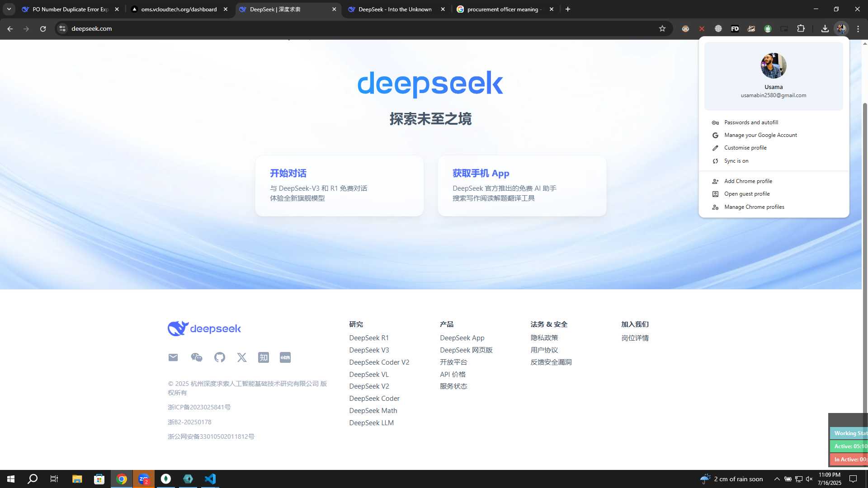Open Microsoft Store from taskbar
The height and width of the screenshot is (488, 868).
pyautogui.click(x=99, y=479)
